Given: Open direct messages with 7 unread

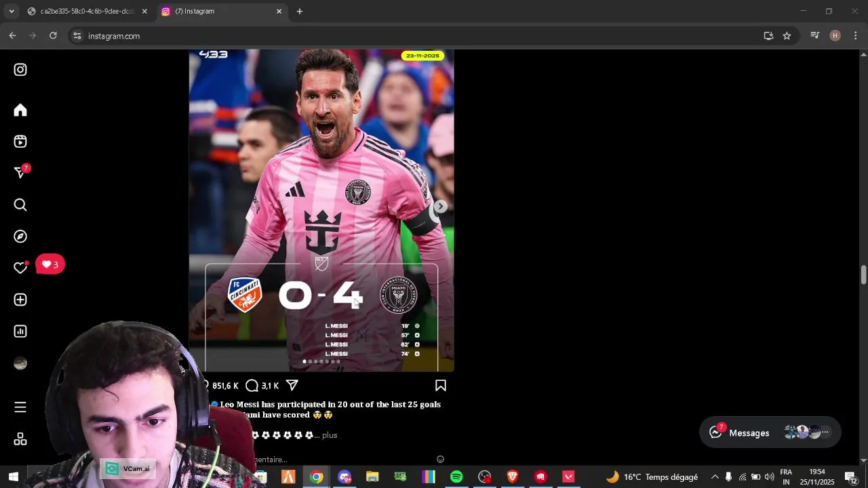Looking at the screenshot, I should (x=20, y=173).
